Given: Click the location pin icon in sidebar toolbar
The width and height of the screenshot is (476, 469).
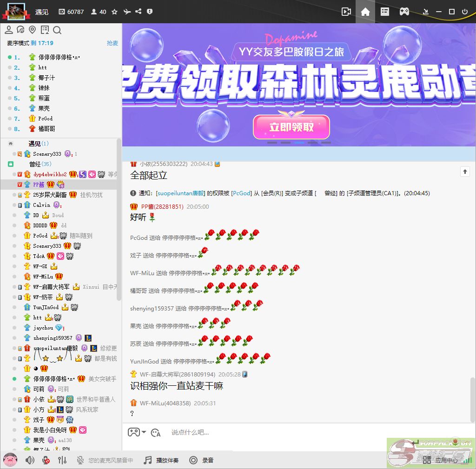Looking at the screenshot, I should 32,30.
